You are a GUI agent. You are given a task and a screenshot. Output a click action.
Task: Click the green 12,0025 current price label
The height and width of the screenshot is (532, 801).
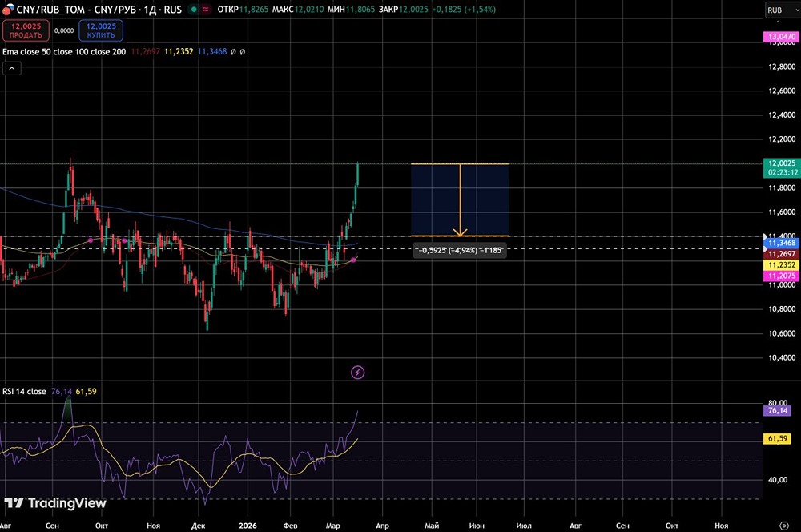782,167
